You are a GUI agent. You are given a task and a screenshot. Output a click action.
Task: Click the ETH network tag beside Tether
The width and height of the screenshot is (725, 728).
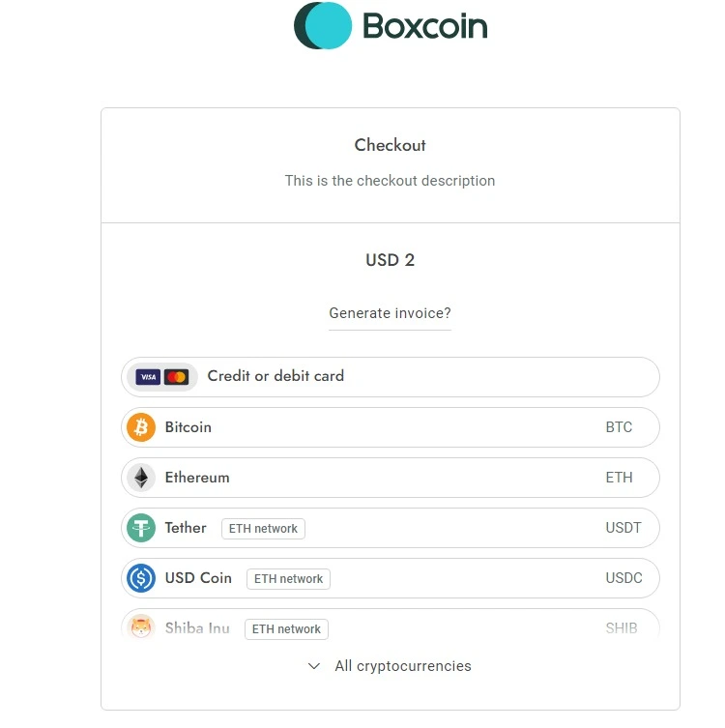click(x=263, y=529)
